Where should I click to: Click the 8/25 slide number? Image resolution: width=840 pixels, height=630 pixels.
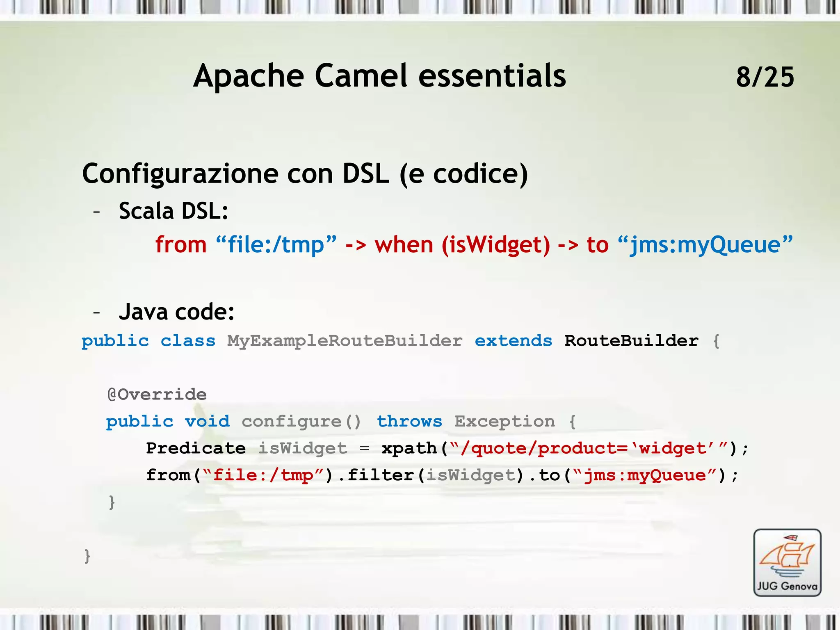(x=765, y=77)
